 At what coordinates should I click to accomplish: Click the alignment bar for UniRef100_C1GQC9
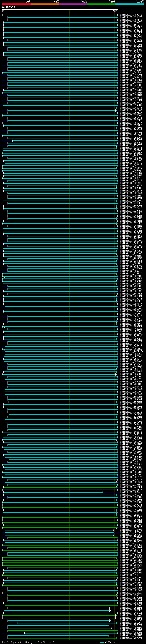(x=67, y=623)
